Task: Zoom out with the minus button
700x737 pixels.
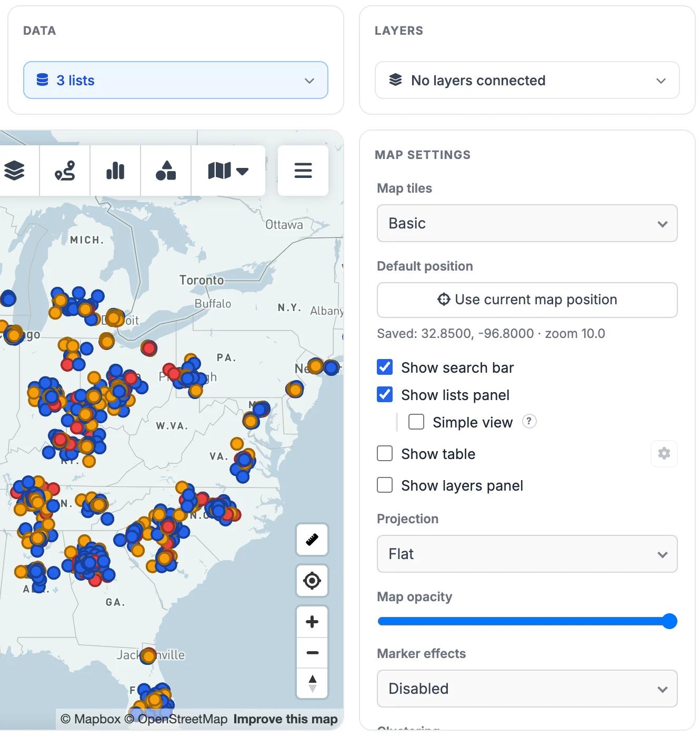Action: 312,653
